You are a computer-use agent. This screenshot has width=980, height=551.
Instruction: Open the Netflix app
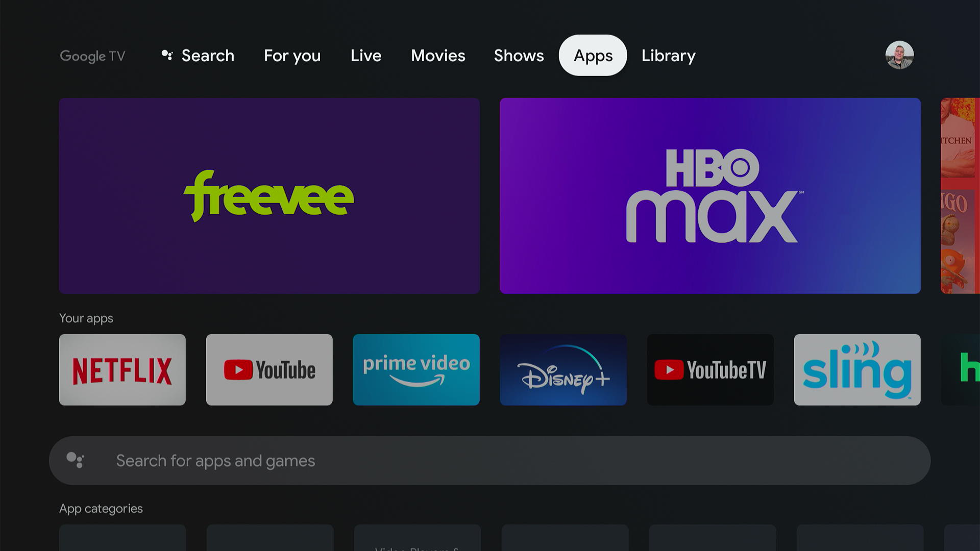coord(122,369)
